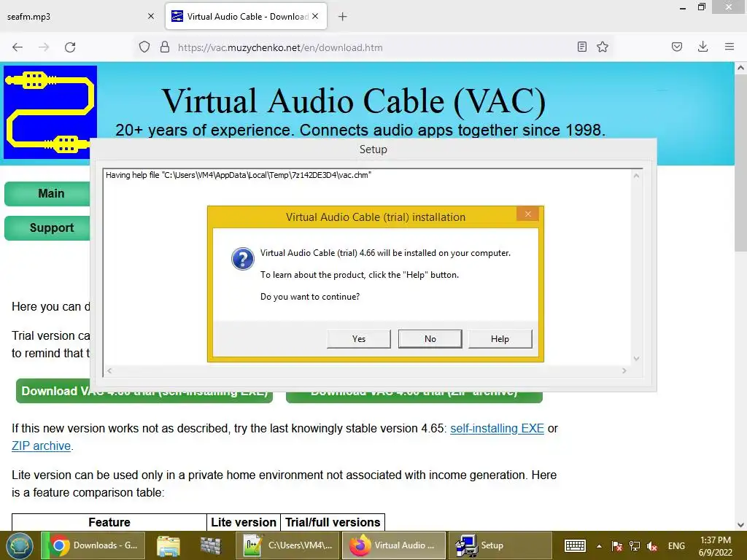Open File Explorer from the taskbar
747x560 pixels.
click(x=169, y=545)
